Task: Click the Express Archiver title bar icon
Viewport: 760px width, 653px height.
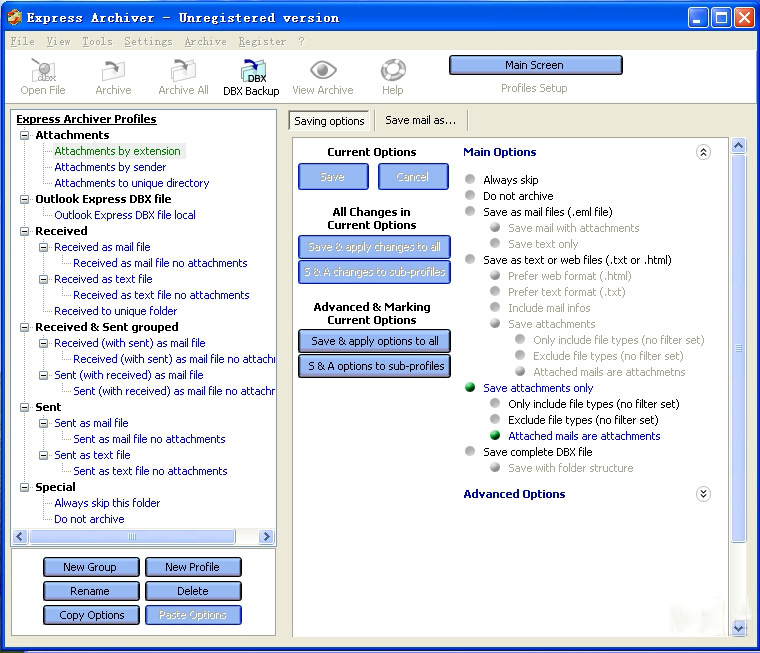Action: (15, 17)
